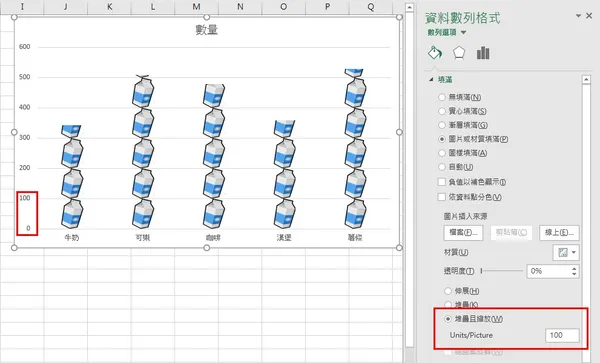600x363 pixels.
Task: Open the task pane options arrow
Action: pos(579,16)
